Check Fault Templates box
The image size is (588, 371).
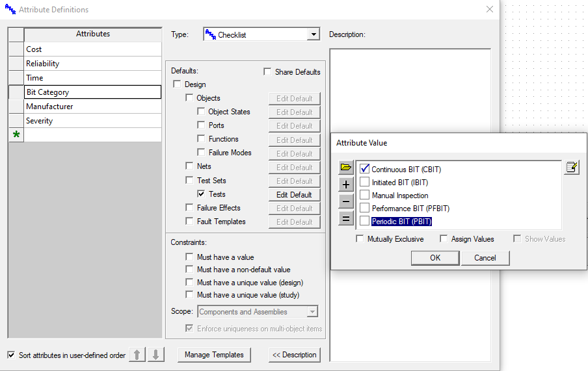(189, 221)
